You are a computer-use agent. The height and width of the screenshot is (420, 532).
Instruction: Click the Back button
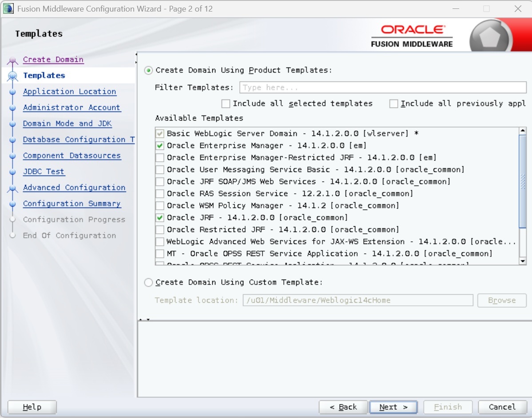(343, 407)
